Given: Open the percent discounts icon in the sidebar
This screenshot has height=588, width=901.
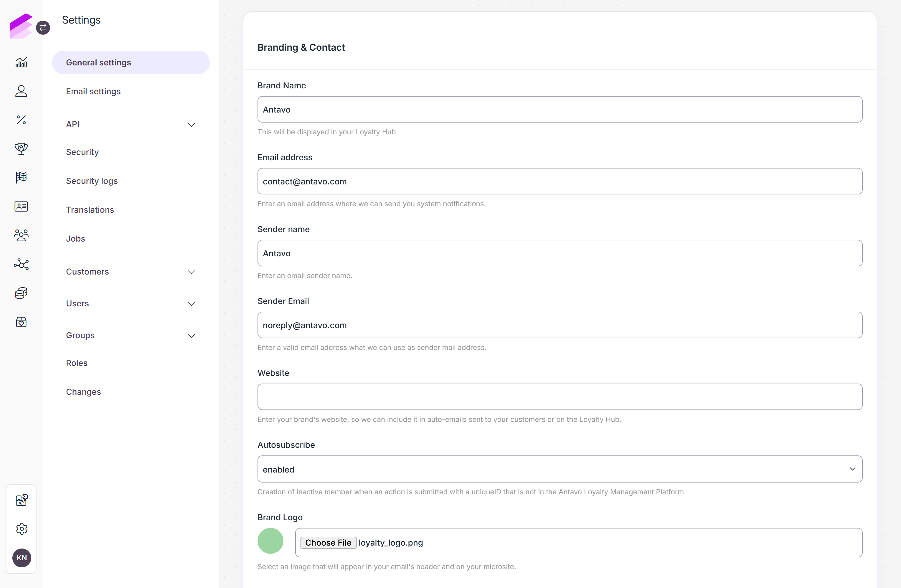Looking at the screenshot, I should point(21,120).
